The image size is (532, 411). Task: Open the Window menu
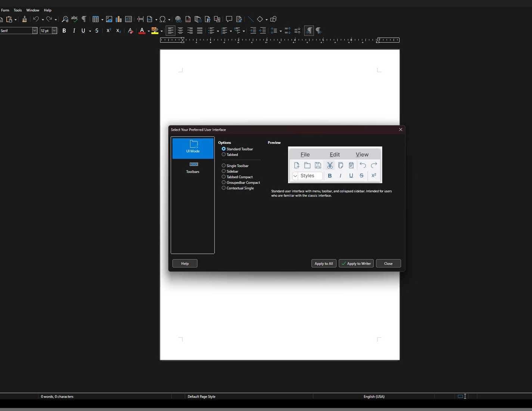pos(33,10)
